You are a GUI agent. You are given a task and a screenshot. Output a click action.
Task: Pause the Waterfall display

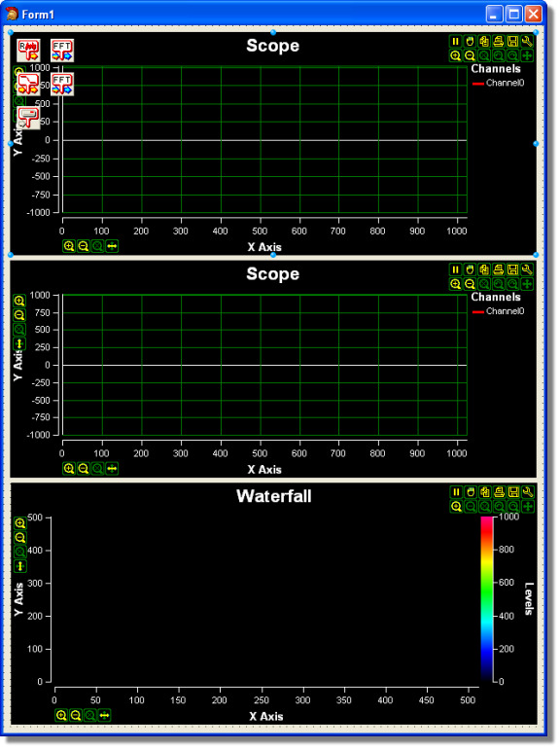(457, 492)
